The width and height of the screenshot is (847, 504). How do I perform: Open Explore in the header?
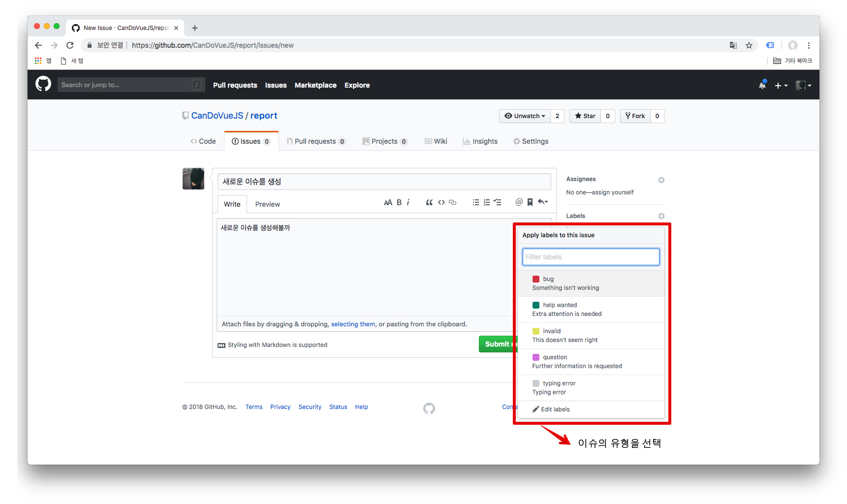click(x=357, y=85)
